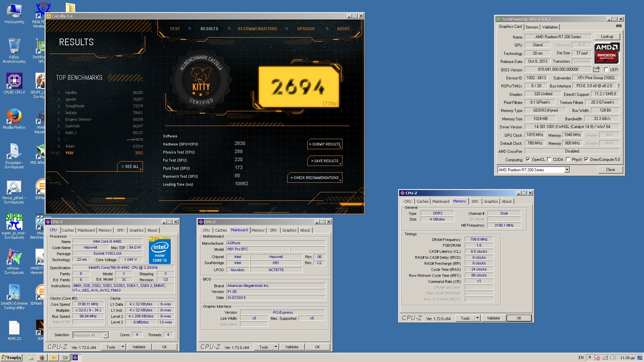Screen dimensions: 644x362
Task: Open the CPUID CPU-Z desktop shortcut
Action: click(14, 84)
